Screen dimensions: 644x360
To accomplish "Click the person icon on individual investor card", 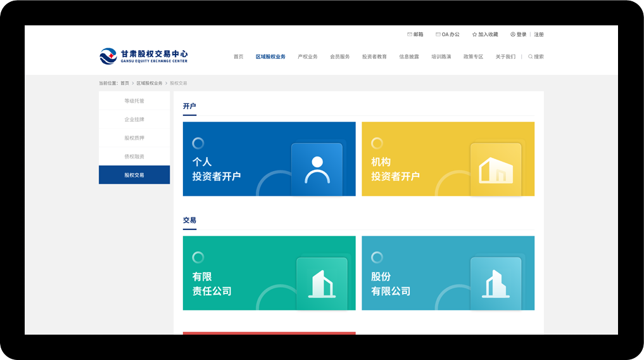I will [317, 169].
